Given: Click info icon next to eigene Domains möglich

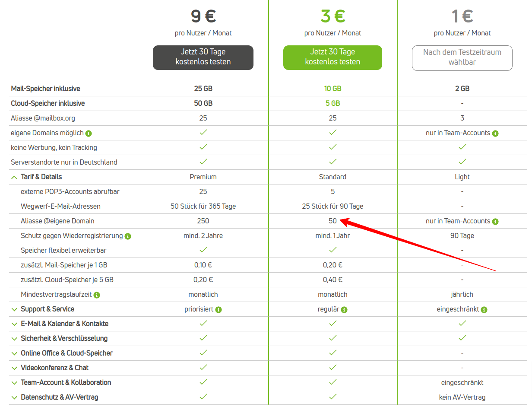Looking at the screenshot, I should pyautogui.click(x=89, y=133).
